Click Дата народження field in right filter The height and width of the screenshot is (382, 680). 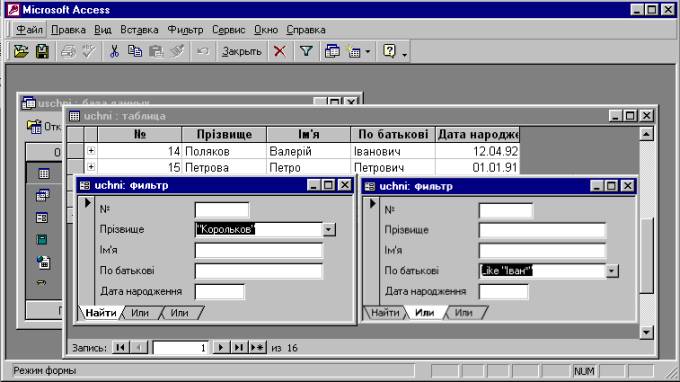pyautogui.click(x=504, y=292)
